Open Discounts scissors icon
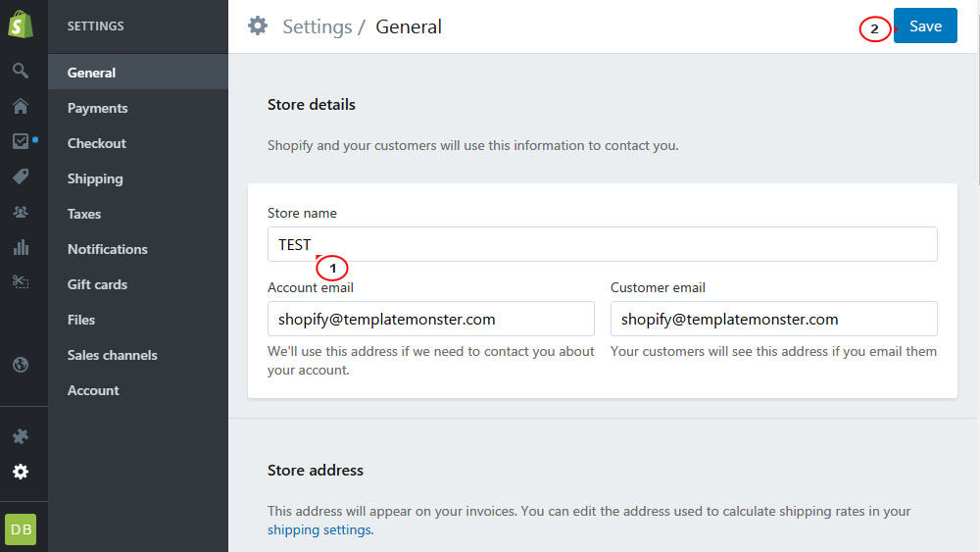This screenshot has width=980, height=552. (x=21, y=282)
